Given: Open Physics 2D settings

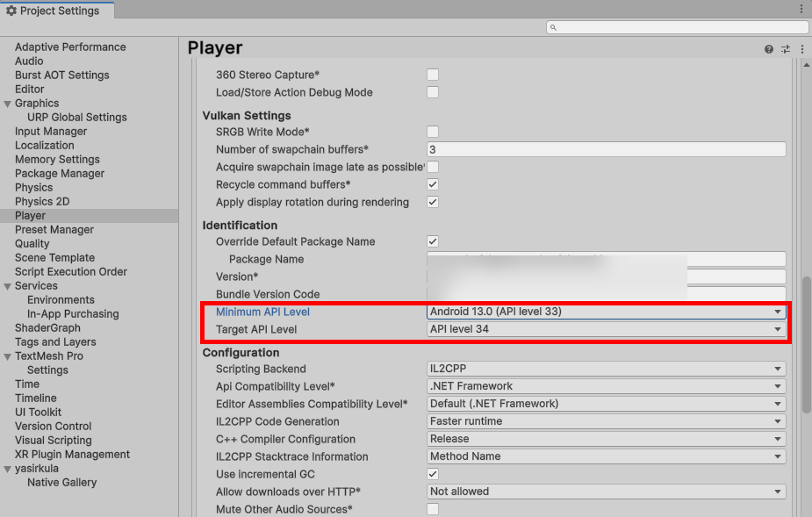Looking at the screenshot, I should tap(42, 201).
